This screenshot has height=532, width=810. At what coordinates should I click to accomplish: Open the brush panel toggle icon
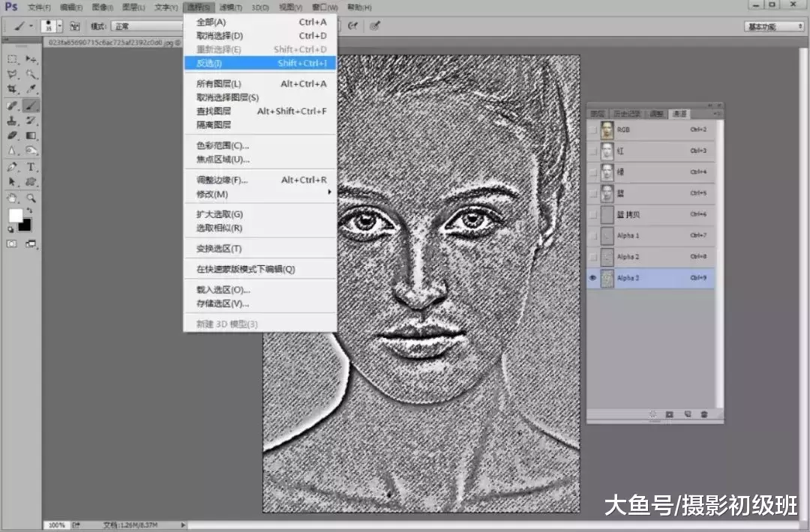[75, 25]
